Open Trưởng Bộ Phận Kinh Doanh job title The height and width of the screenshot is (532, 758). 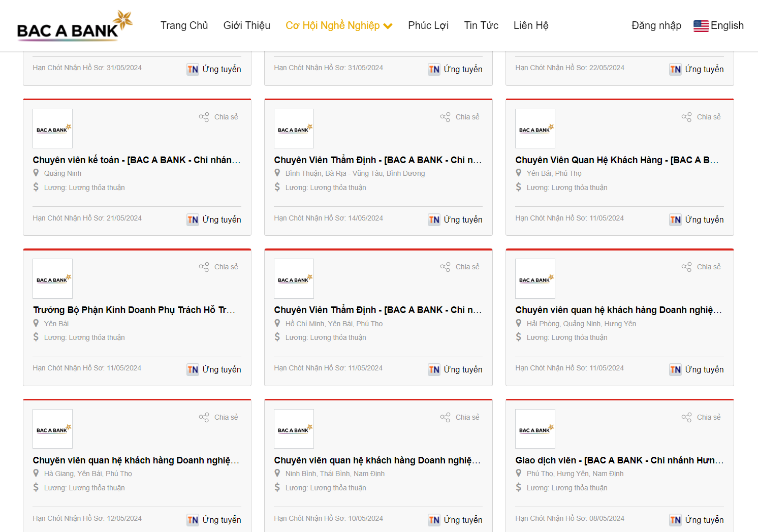(x=135, y=310)
